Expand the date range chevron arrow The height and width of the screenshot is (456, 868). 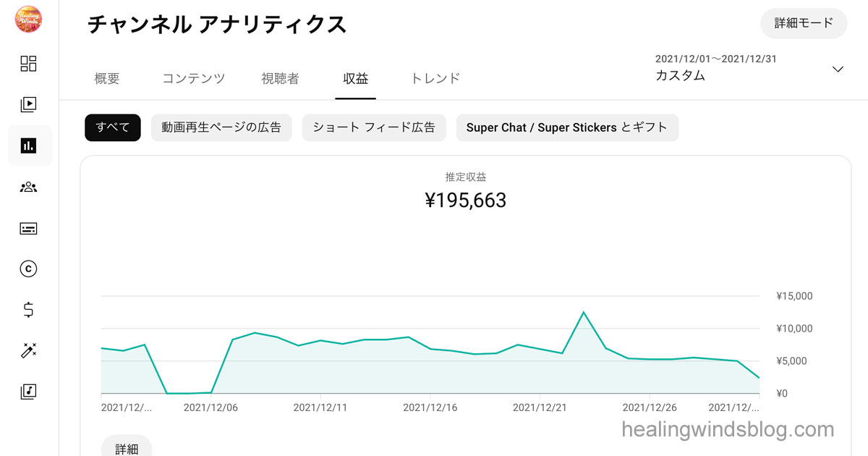coord(838,69)
